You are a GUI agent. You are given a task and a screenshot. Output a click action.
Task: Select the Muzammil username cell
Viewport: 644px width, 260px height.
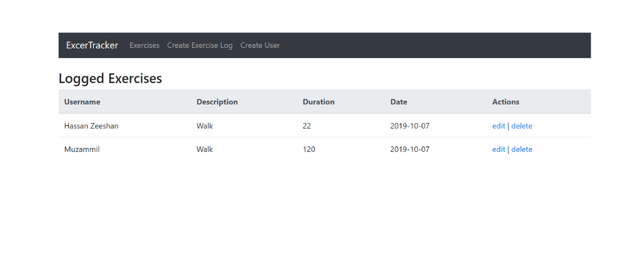(82, 149)
